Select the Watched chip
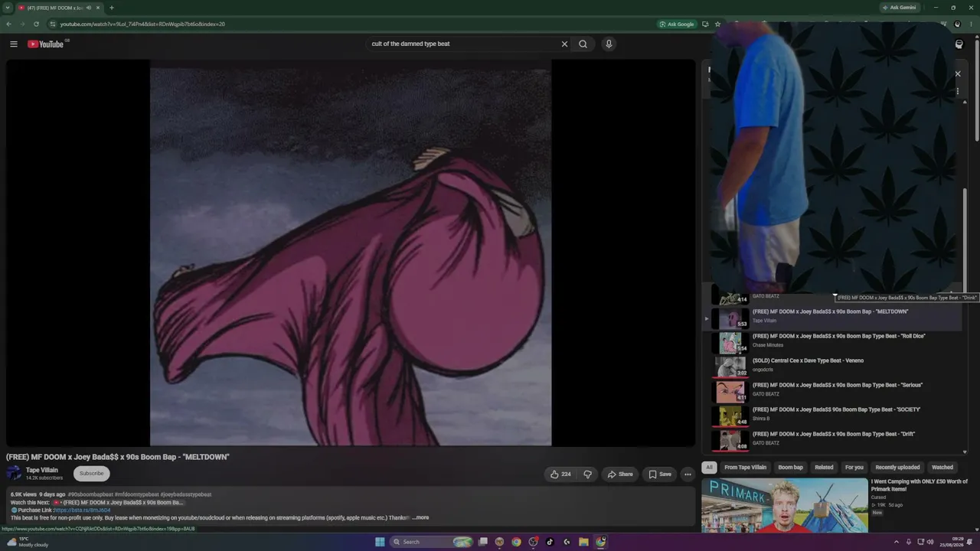The height and width of the screenshot is (551, 980). coord(942,468)
